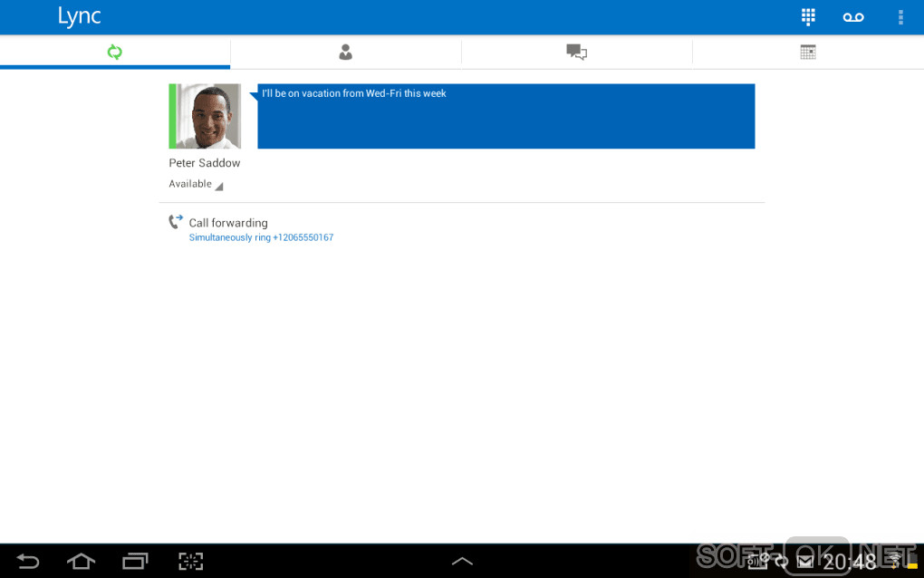Select the green My Info status tab
The image size is (924, 578).
(115, 53)
